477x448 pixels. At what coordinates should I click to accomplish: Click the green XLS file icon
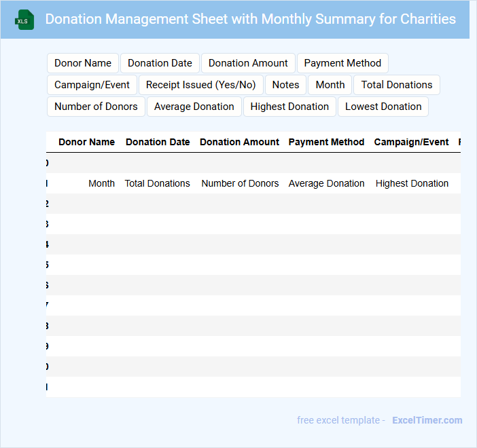24,20
